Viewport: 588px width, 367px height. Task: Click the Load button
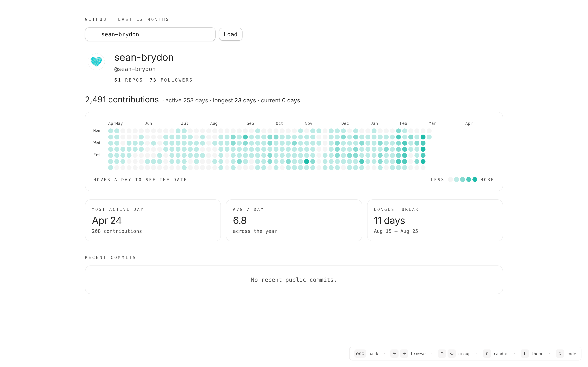click(230, 34)
